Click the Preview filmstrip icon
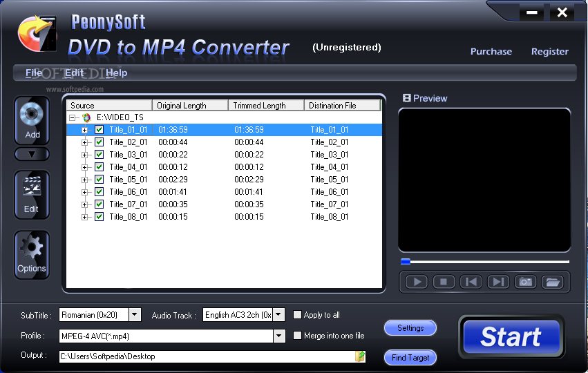The image size is (588, 373). pos(407,98)
